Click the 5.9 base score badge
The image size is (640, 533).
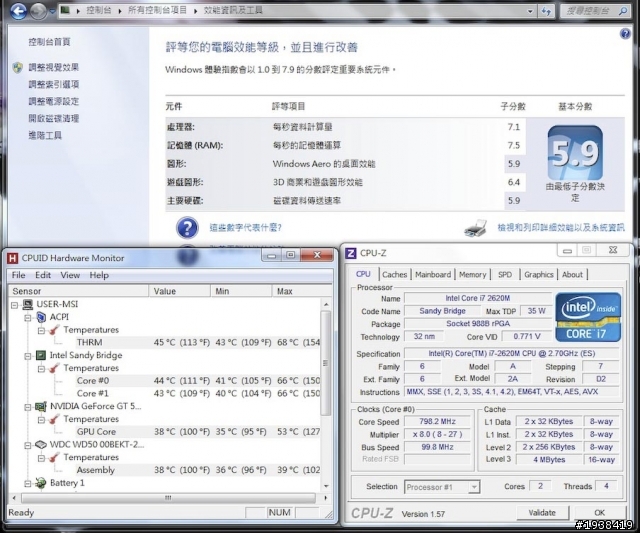(575, 153)
